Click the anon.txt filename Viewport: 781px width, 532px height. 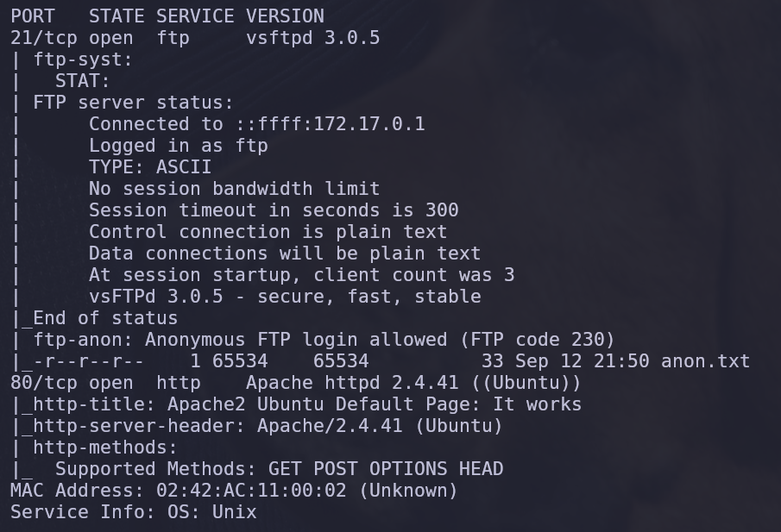tap(705, 361)
